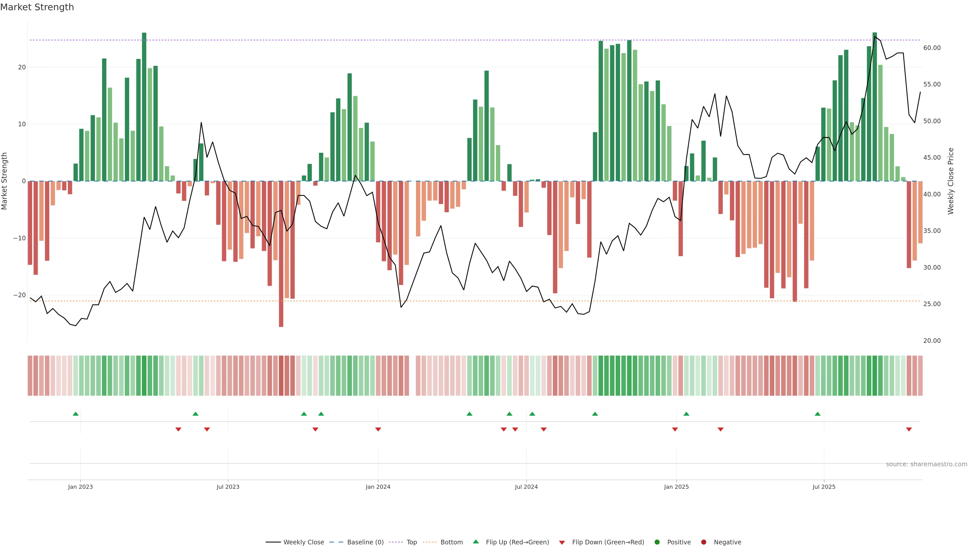Click the Jul 2023 x-axis label
The height and width of the screenshot is (551, 980).
228,487
